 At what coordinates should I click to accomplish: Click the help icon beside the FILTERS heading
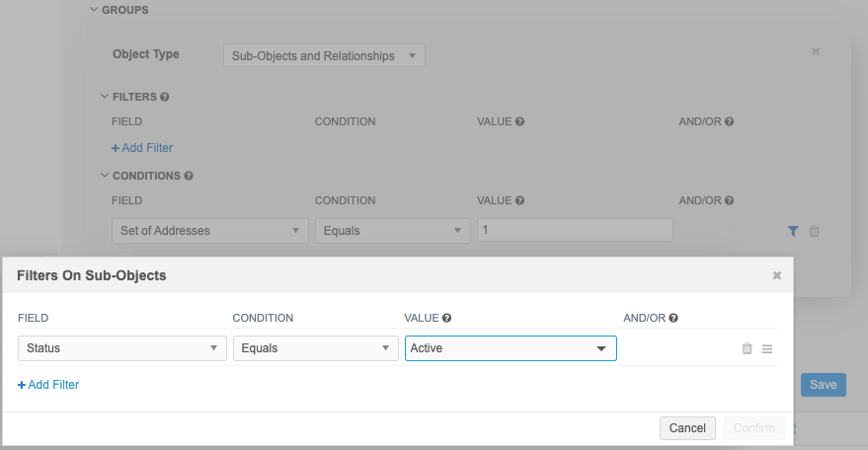tap(164, 98)
